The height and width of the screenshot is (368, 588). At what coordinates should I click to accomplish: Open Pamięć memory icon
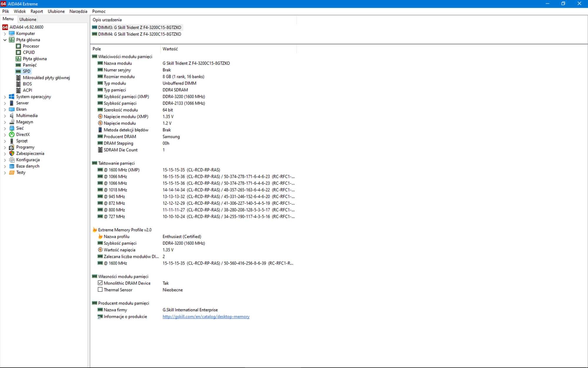coord(18,65)
